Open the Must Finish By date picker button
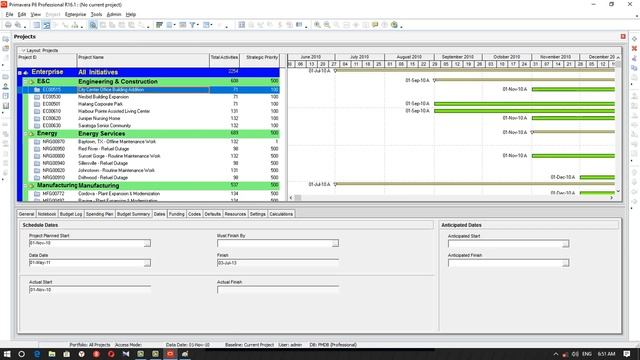 click(335, 243)
